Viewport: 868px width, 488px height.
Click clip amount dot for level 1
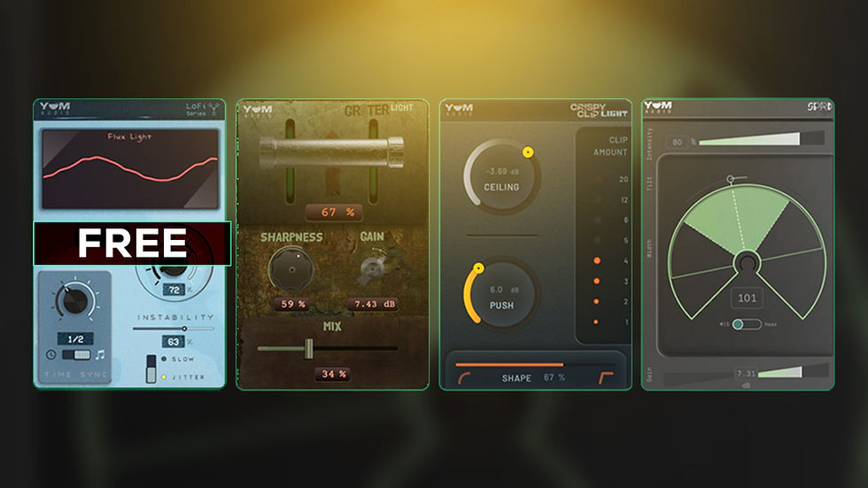(595, 321)
